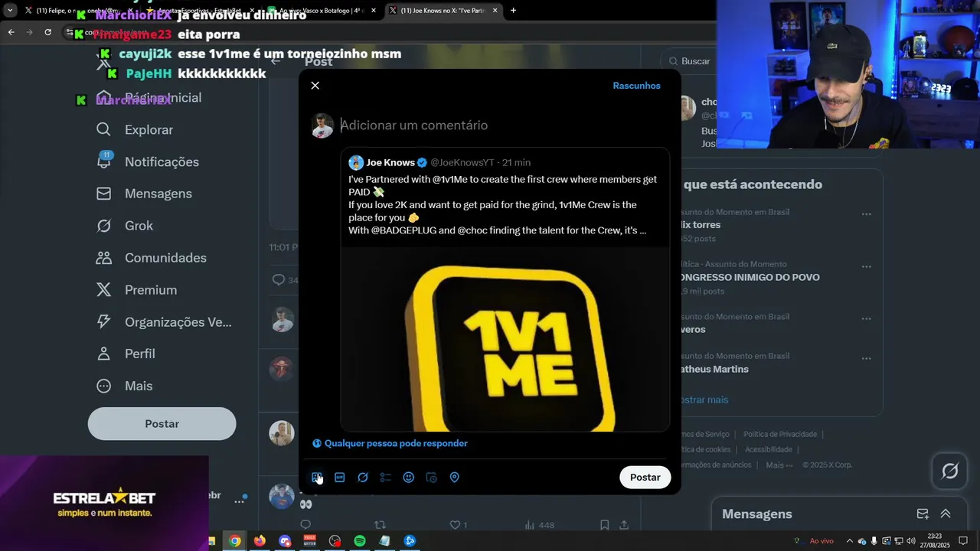Switch to the '(11) Felipe' X tab

click(80, 11)
